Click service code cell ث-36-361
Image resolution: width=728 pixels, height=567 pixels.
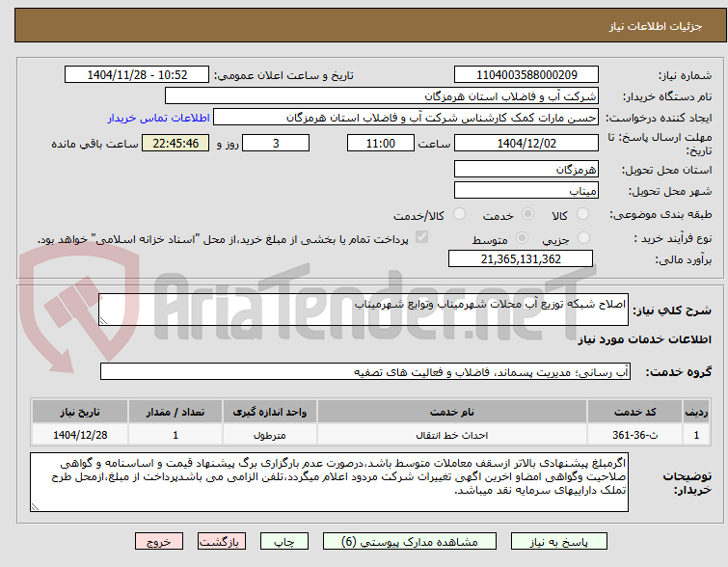(x=634, y=435)
